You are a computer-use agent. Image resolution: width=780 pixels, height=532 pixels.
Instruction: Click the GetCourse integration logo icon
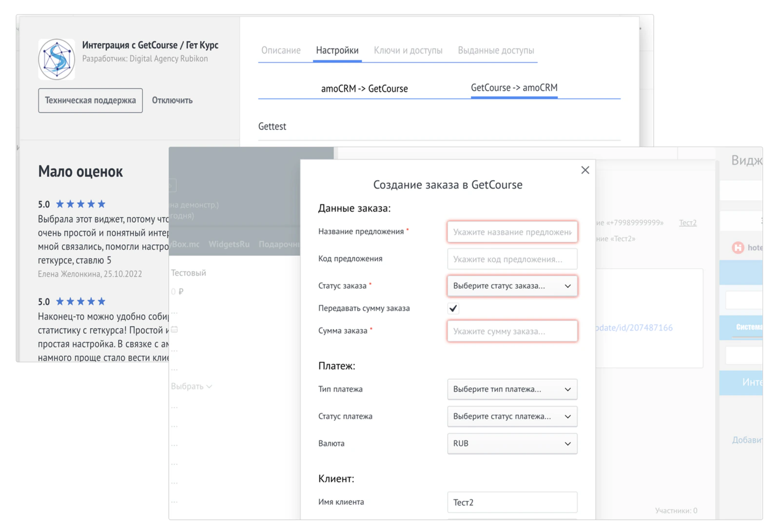click(57, 59)
